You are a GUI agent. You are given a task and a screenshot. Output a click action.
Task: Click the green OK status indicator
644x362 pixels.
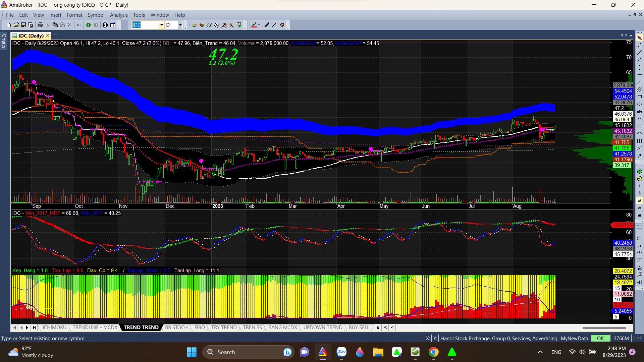[x=600, y=338]
